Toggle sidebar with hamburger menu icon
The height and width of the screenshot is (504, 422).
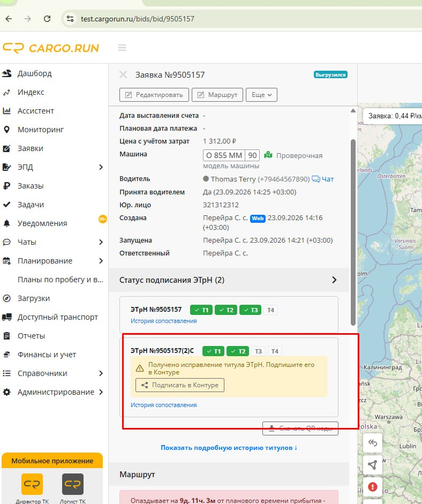122,48
